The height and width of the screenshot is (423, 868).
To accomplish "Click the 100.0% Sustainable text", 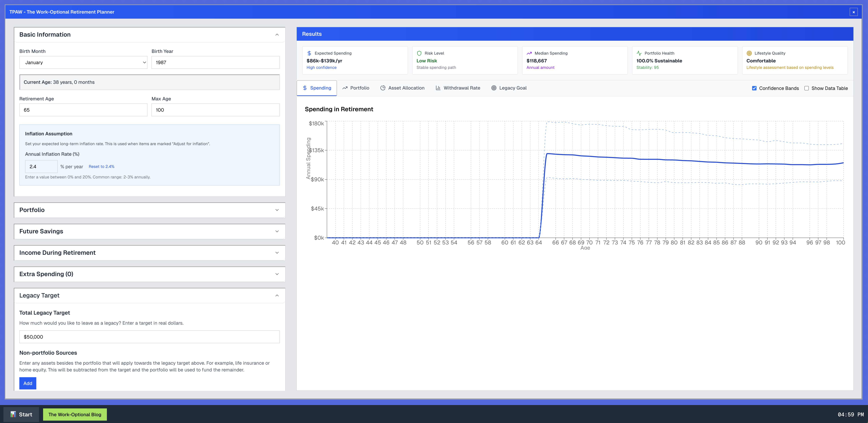I will pyautogui.click(x=659, y=61).
